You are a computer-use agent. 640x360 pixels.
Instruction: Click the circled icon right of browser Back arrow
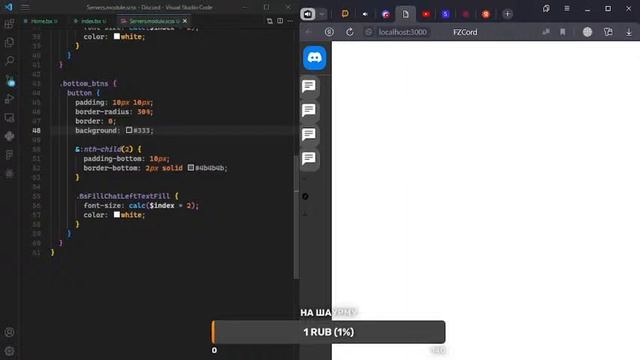coord(329,32)
